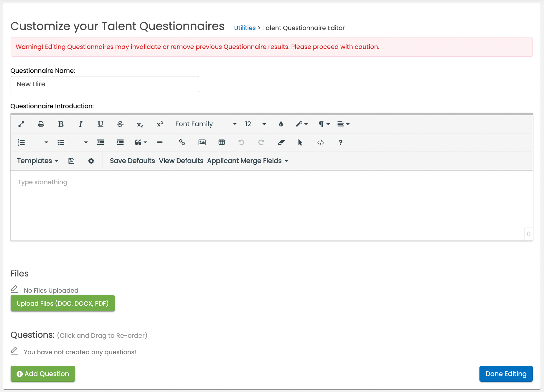Open the text color droplet picker
The width and height of the screenshot is (544, 392).
point(281,124)
